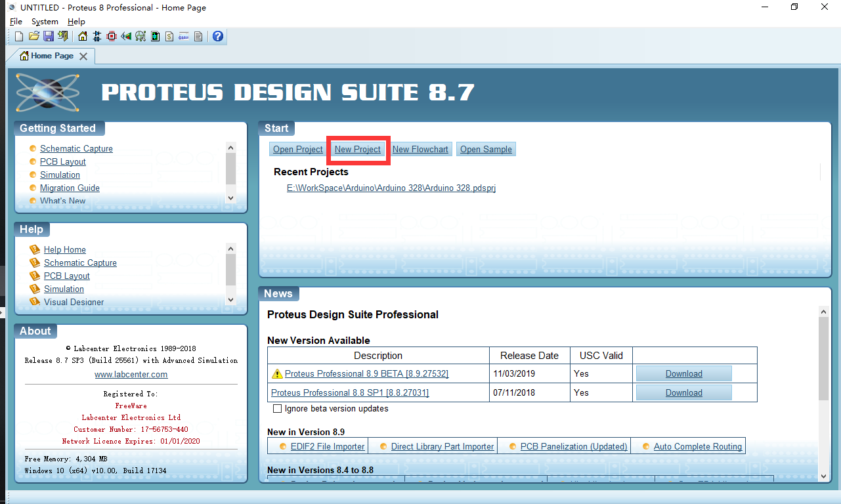Viewport: 841px width, 504px height.
Task: Click the New Flowchart button
Action: click(420, 149)
